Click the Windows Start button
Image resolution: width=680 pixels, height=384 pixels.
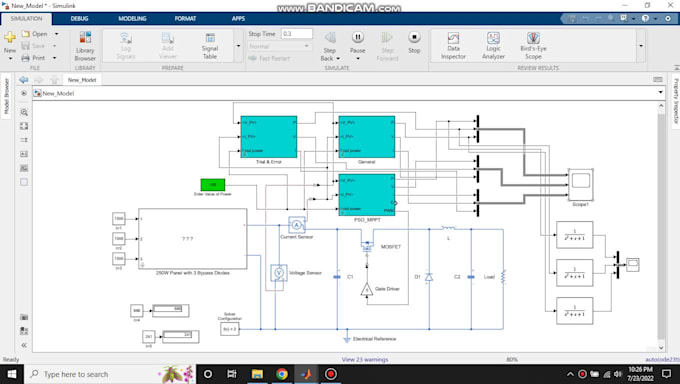click(x=11, y=374)
